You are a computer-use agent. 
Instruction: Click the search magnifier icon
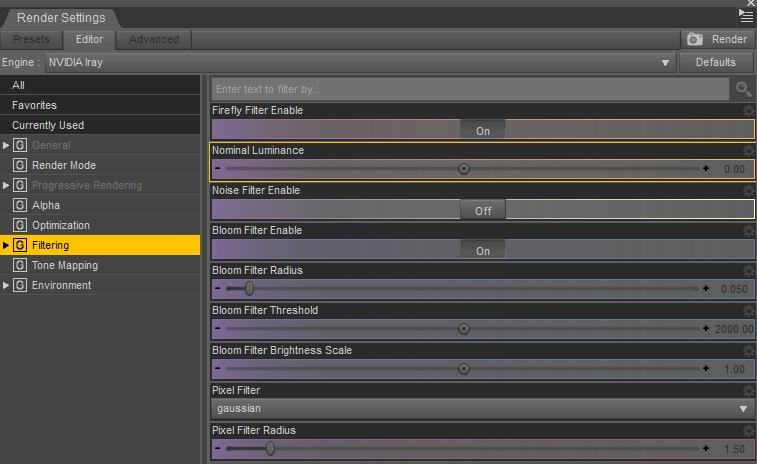[x=743, y=89]
